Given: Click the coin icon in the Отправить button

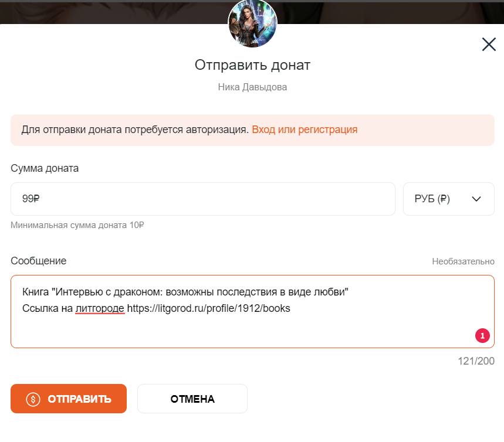Looking at the screenshot, I should click(x=33, y=399).
